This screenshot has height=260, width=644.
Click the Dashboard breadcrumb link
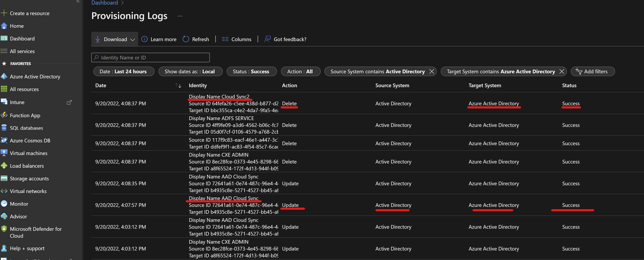[104, 3]
